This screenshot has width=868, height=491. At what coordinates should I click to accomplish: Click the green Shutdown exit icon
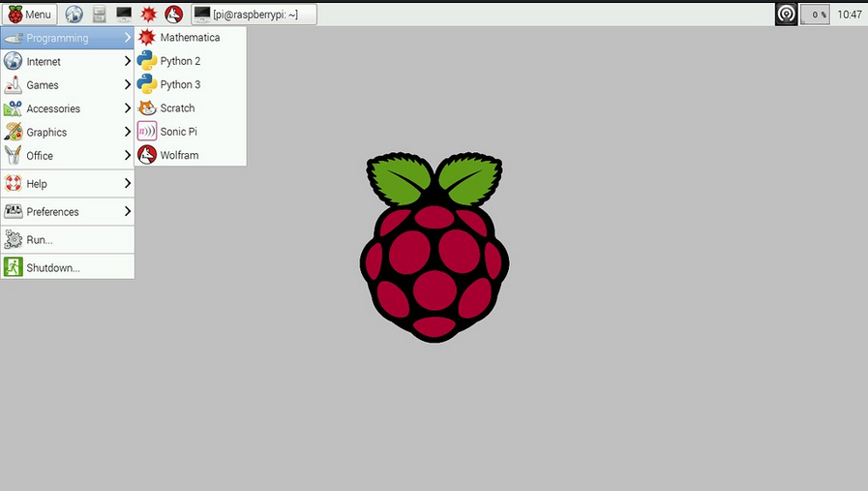click(x=14, y=267)
